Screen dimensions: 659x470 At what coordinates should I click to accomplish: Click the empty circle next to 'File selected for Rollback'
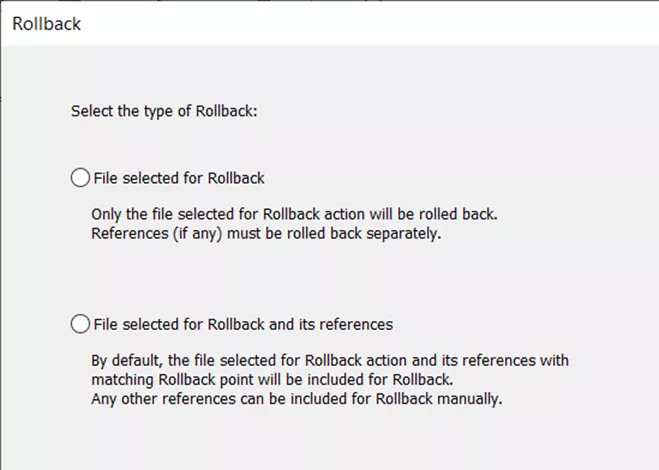[x=80, y=178]
